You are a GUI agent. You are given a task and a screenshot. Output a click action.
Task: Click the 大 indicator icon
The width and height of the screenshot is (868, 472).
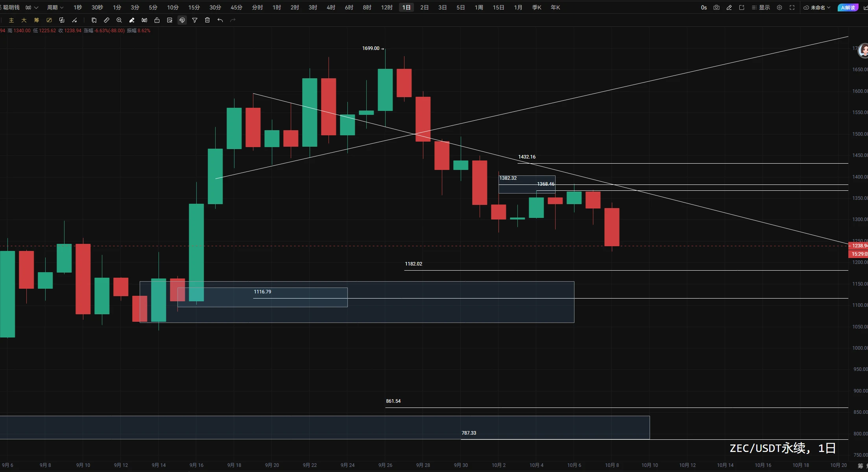click(x=24, y=20)
